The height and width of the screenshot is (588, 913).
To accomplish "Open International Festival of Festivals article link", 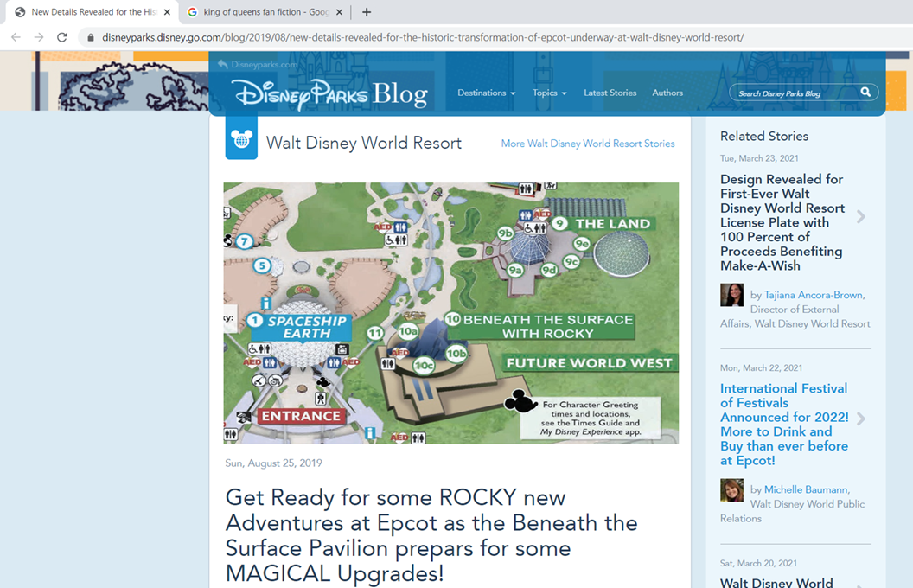I will click(784, 424).
